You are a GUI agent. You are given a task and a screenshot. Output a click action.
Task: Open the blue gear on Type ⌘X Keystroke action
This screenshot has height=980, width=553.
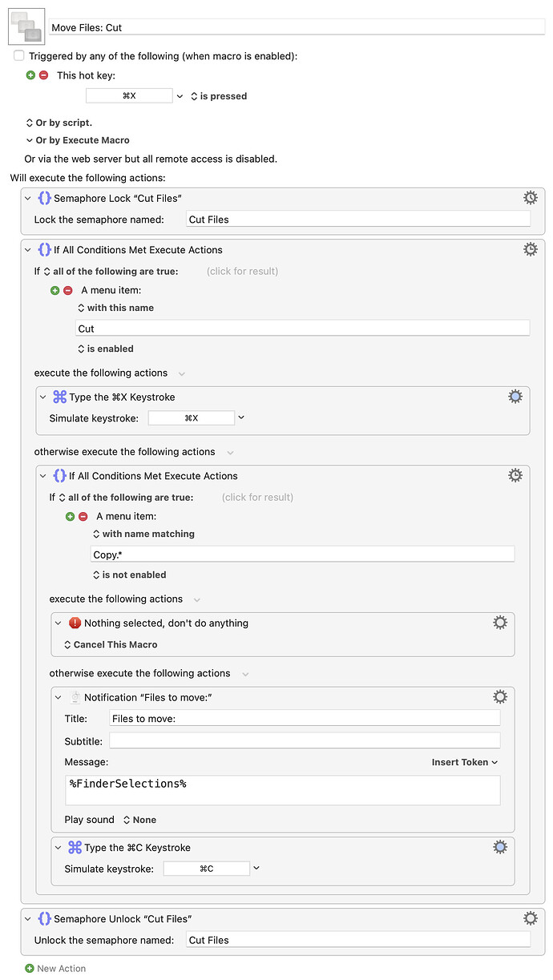[x=515, y=396]
